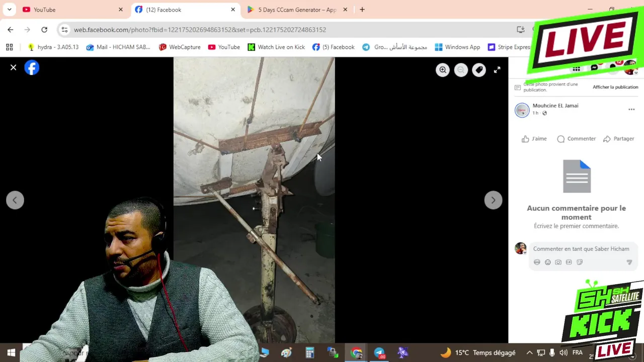
Task: Open hydra - 3.A05.13 bookmark
Action: (53, 47)
